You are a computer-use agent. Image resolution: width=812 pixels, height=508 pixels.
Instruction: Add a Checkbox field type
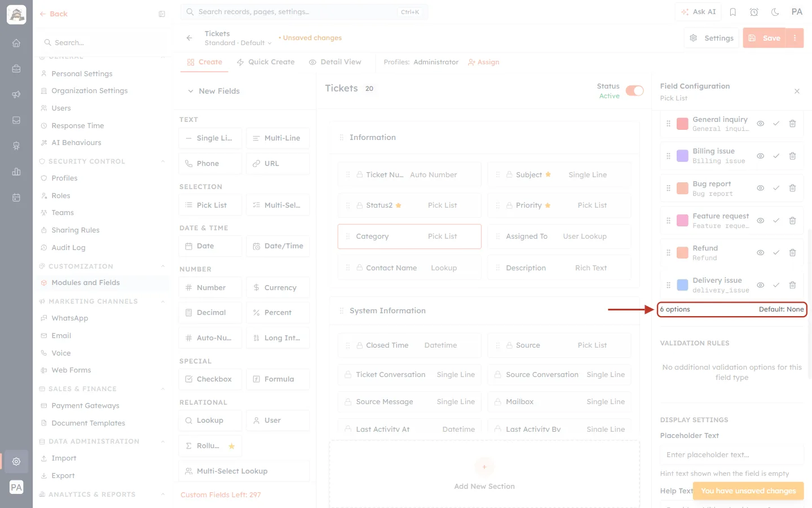[x=210, y=379]
